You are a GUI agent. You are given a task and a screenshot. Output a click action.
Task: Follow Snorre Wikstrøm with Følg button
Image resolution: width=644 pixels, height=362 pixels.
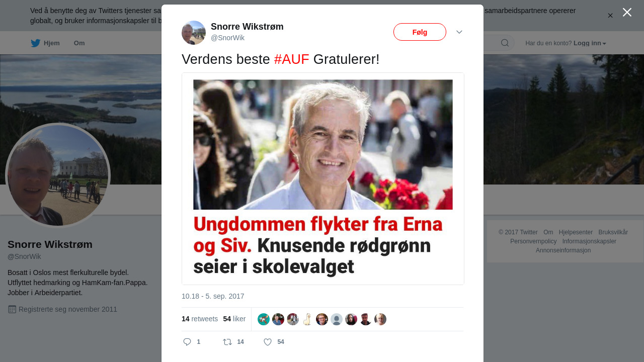(420, 32)
